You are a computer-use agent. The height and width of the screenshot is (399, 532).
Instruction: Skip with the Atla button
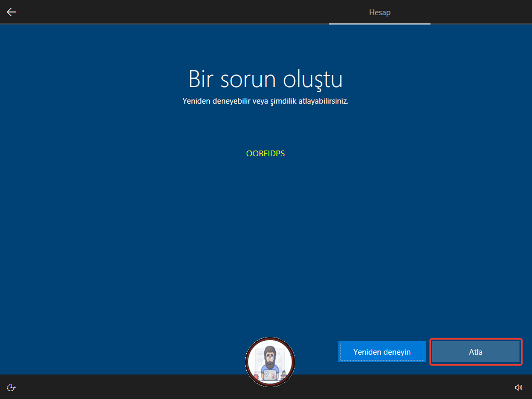tap(476, 352)
